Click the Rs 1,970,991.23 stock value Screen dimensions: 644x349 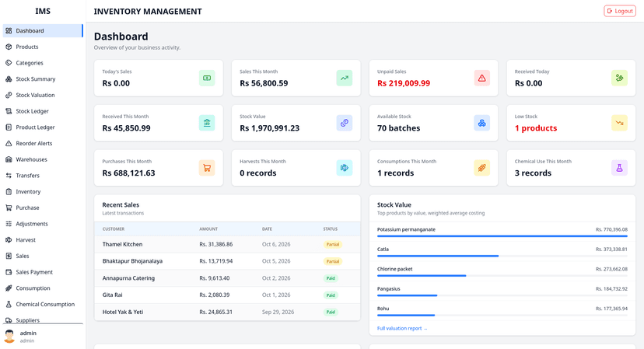pos(269,128)
